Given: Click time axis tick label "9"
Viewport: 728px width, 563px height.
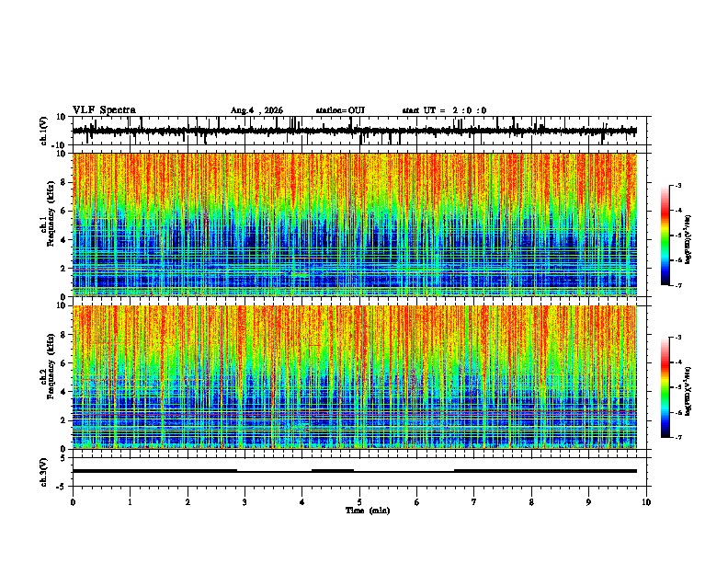Looking at the screenshot, I should tap(588, 502).
